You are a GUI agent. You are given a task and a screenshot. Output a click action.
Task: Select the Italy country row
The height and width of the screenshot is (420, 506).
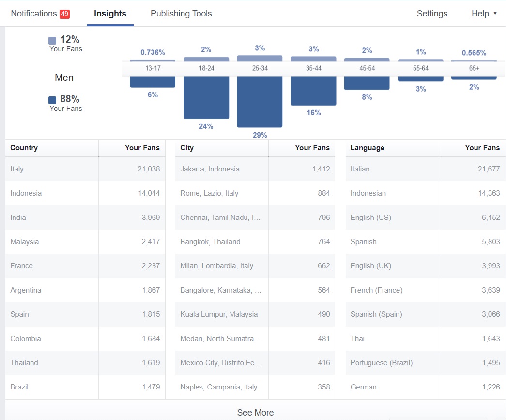coord(85,169)
